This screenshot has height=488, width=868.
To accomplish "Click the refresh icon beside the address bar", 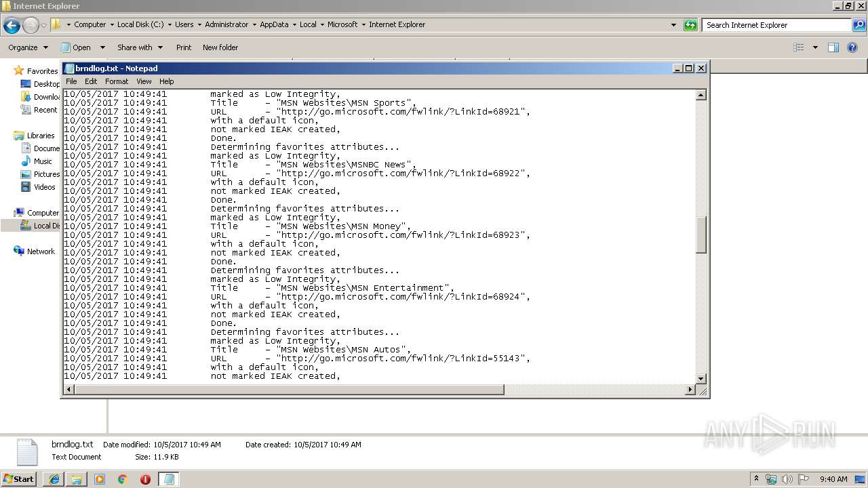I will click(690, 25).
